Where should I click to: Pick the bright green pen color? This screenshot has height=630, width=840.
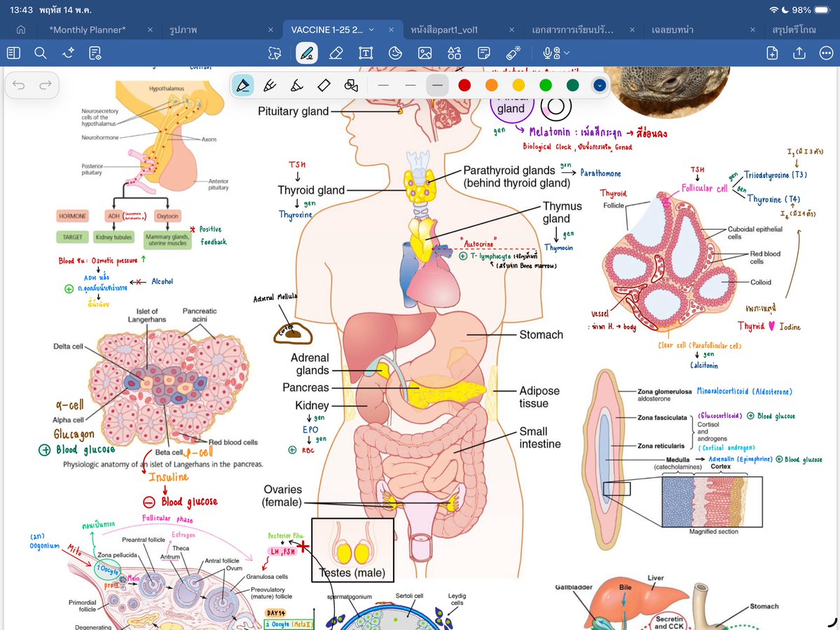pyautogui.click(x=545, y=85)
